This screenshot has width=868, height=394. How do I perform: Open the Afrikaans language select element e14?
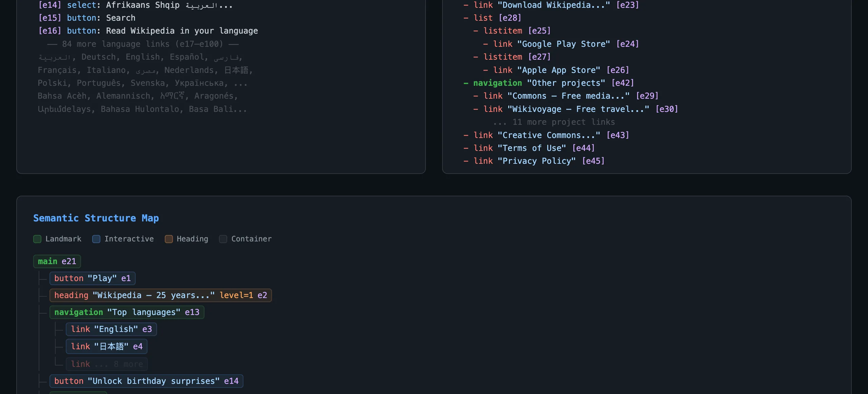click(x=136, y=5)
